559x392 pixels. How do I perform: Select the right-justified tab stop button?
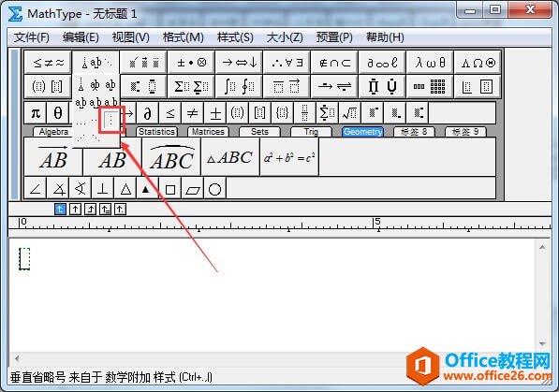[90, 210]
